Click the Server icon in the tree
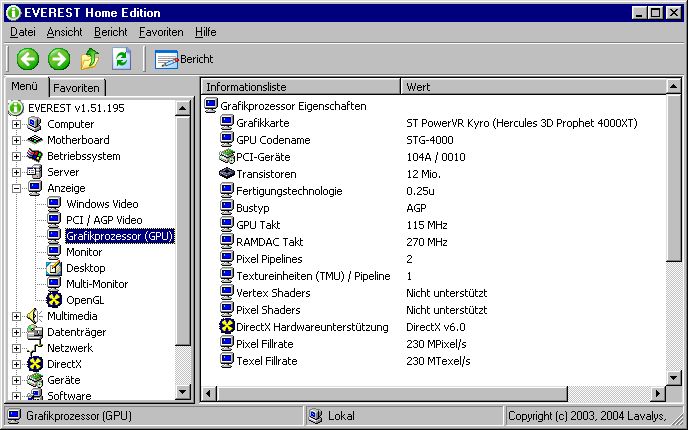 click(35, 172)
